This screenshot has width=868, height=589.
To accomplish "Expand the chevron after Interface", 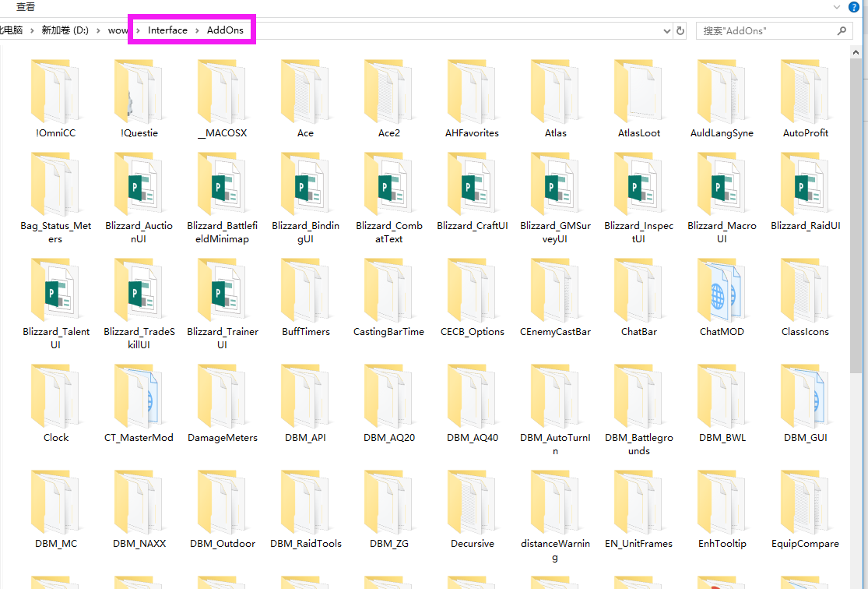I will click(197, 30).
